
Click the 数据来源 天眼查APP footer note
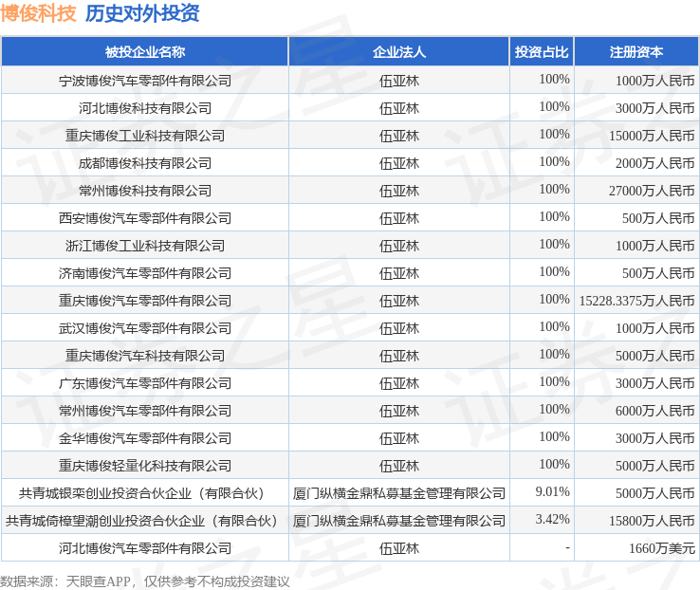(145, 581)
